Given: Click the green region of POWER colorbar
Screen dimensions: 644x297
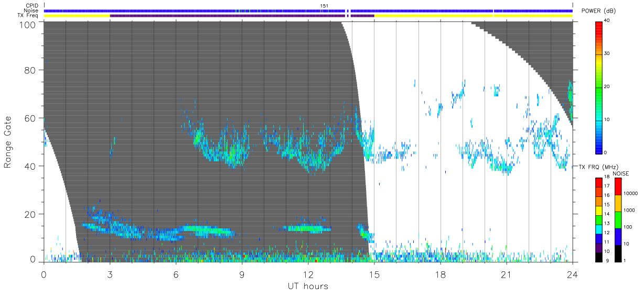Looking at the screenshot, I should pos(599,89).
